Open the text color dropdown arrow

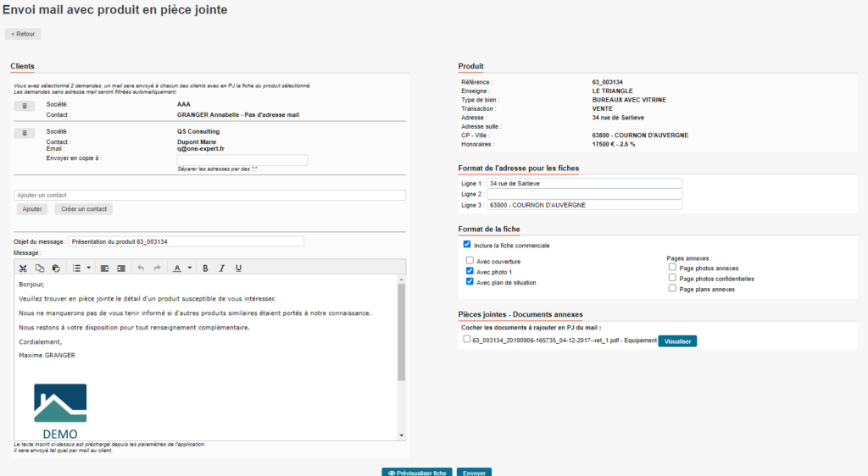[190, 268]
